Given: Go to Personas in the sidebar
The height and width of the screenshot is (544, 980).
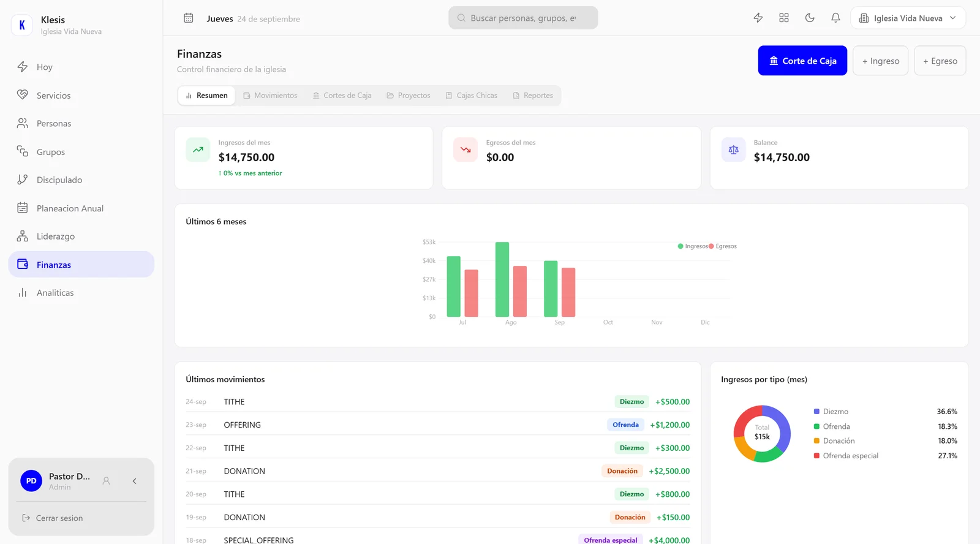Looking at the screenshot, I should [81, 123].
